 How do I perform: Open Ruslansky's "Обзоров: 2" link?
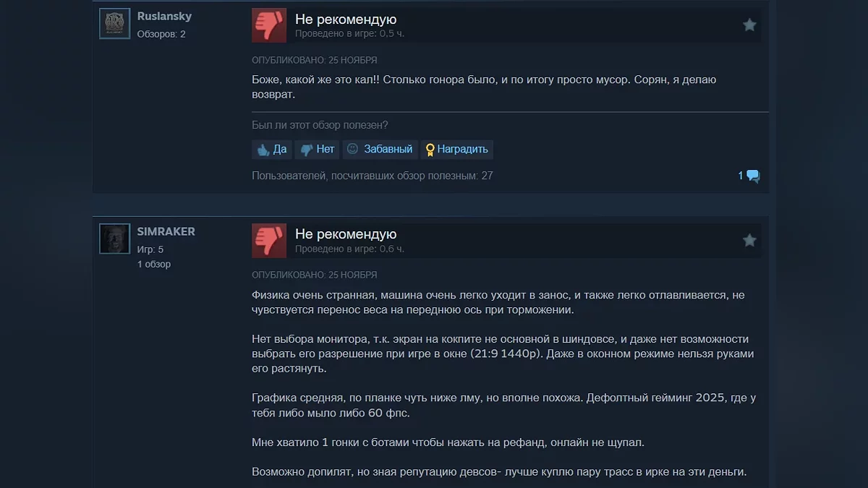coord(161,34)
